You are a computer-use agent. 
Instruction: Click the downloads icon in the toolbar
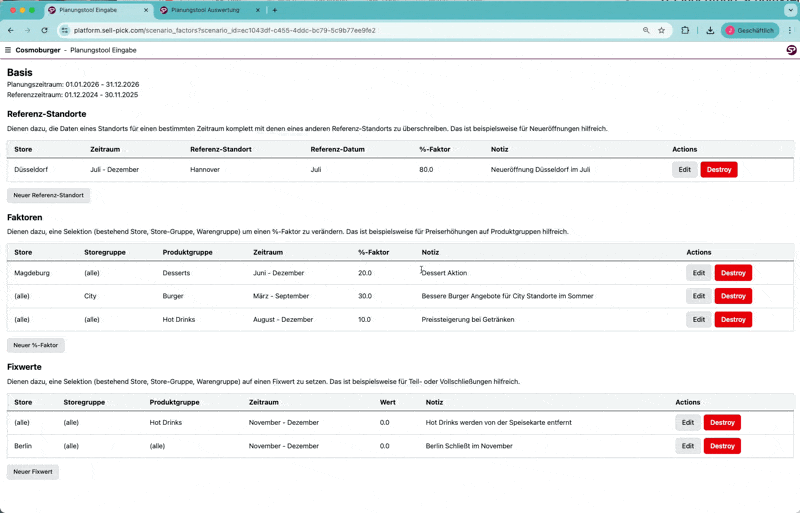tap(710, 31)
